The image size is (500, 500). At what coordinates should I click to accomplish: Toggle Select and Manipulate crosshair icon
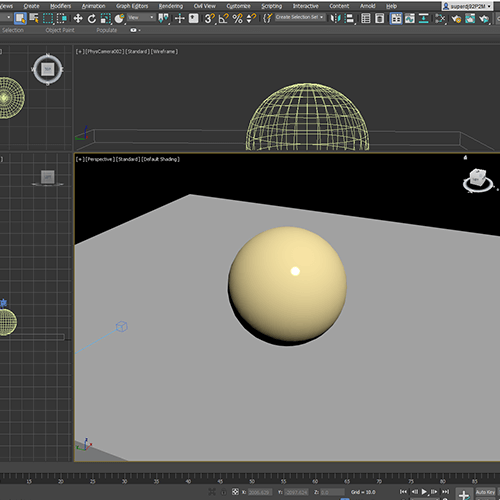click(180, 18)
